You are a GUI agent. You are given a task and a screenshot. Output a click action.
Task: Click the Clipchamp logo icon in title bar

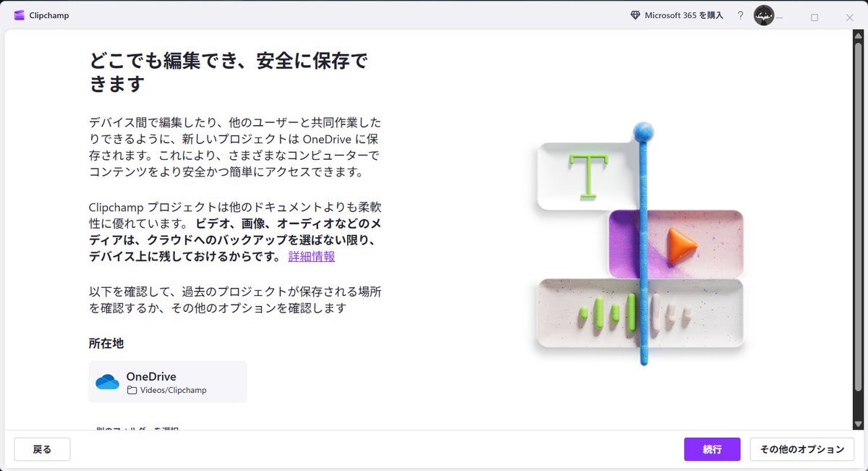pos(20,15)
